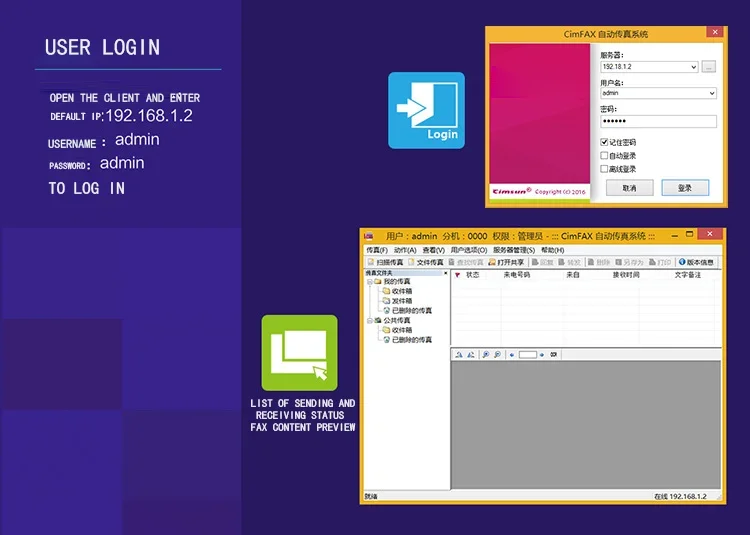Viewport: 750px width, 535px height.
Task: Click the '在线 192.168.1.2' status bar text
Action: (680, 496)
